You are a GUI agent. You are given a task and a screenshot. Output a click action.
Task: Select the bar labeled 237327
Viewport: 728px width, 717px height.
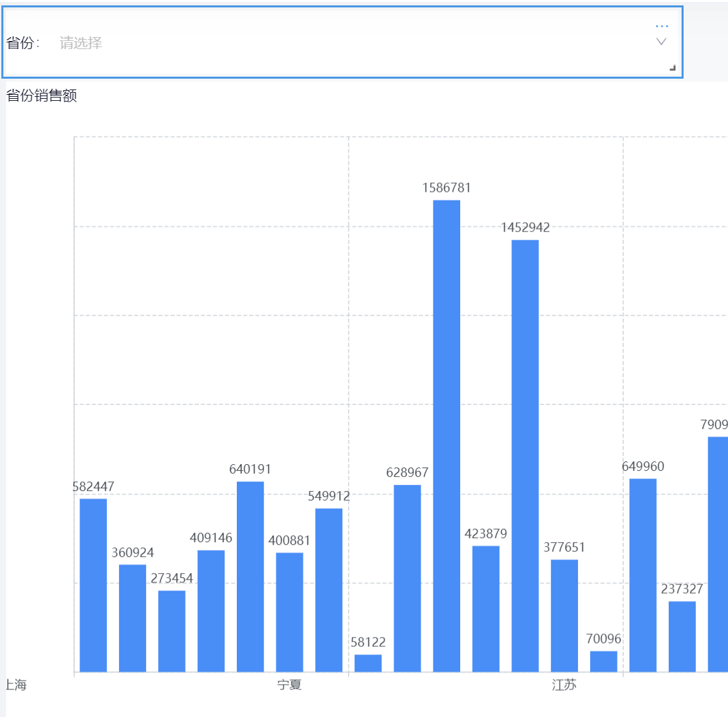coord(682,636)
